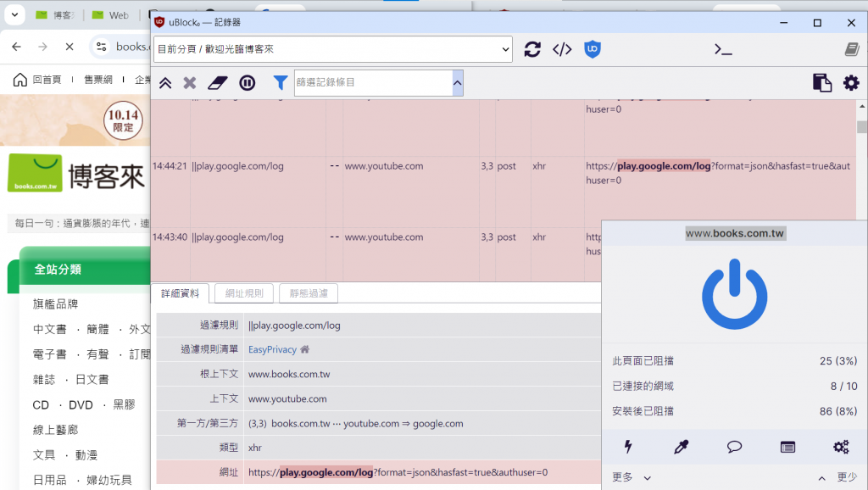Click www.youtube.com in the 14:44:21 row
Image resolution: width=868 pixels, height=490 pixels.
pyautogui.click(x=384, y=166)
